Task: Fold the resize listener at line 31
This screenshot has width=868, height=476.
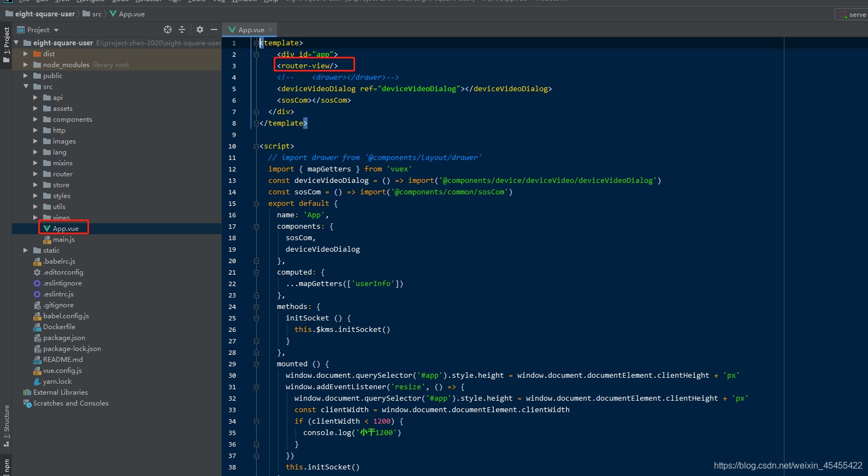Action: click(256, 387)
